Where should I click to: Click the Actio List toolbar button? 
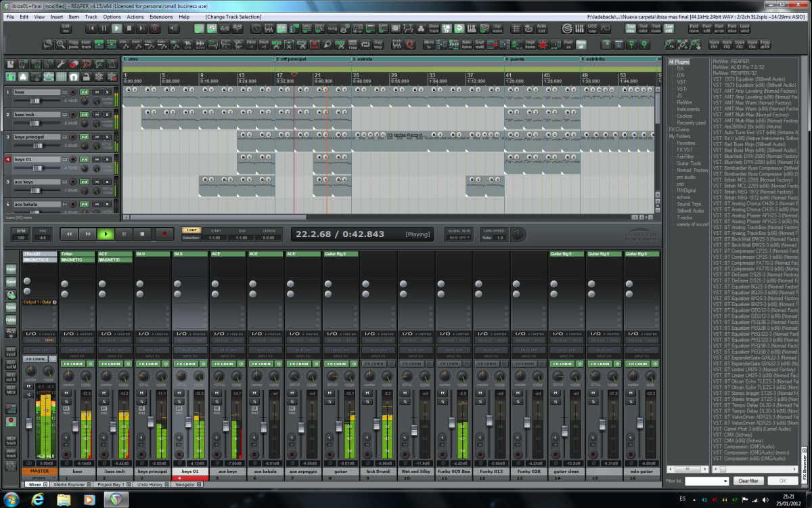coord(541,28)
